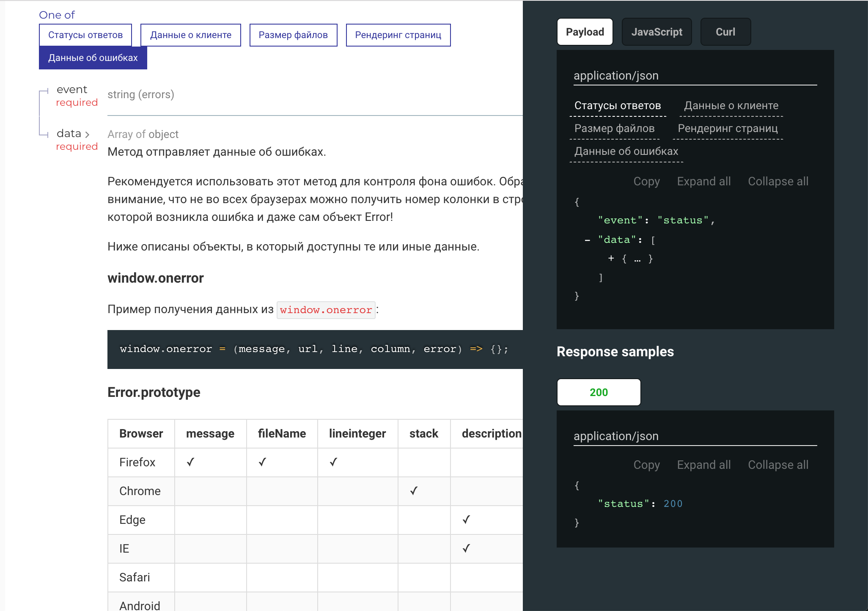
Task: Select the active 'Данные об ошибках' schema button
Action: tap(93, 58)
